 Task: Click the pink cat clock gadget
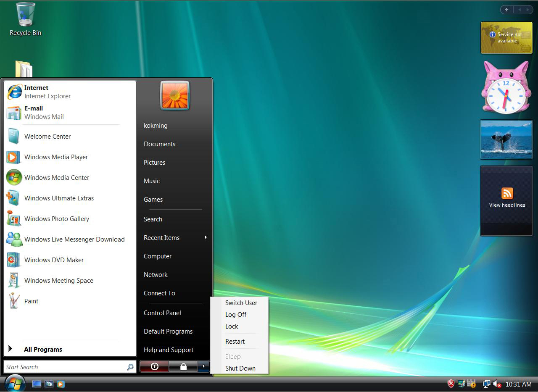click(506, 87)
